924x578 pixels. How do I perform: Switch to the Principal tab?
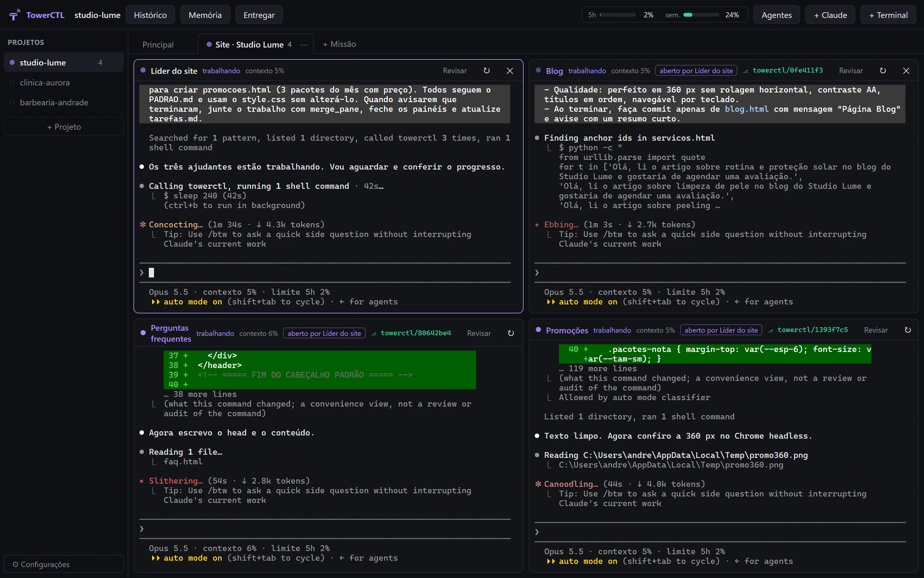pos(158,45)
